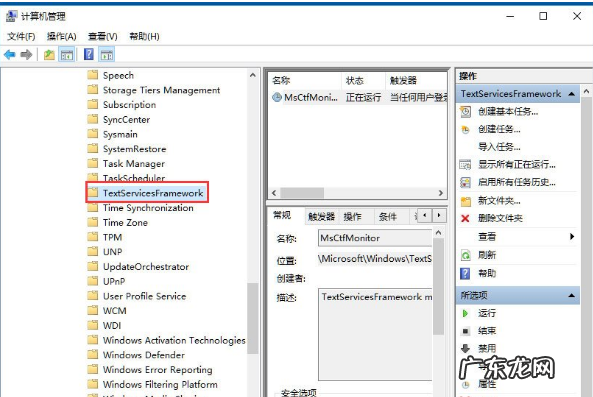Click the 帮助 icon in the actions pane
This screenshot has height=397, width=593.
pos(465,273)
